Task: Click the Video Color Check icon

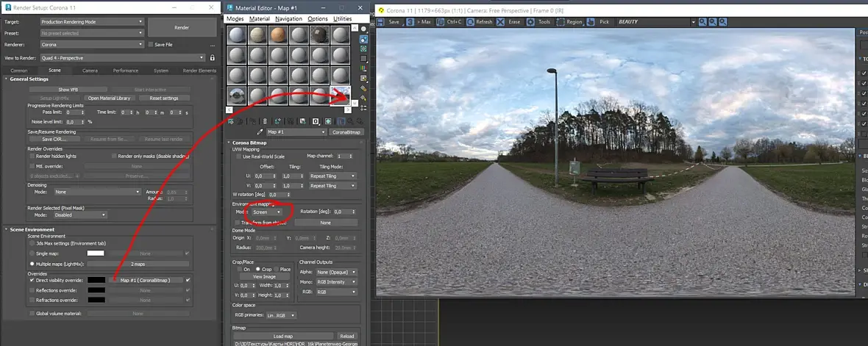Action: click(x=363, y=68)
